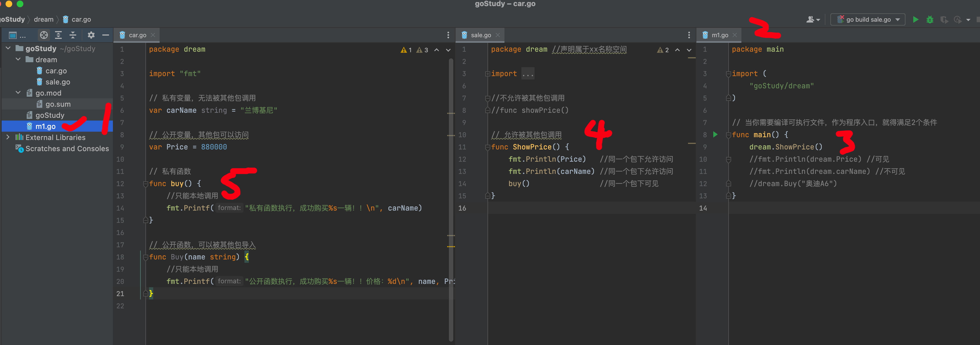Click the Collapse All icon in the project panel

[73, 35]
